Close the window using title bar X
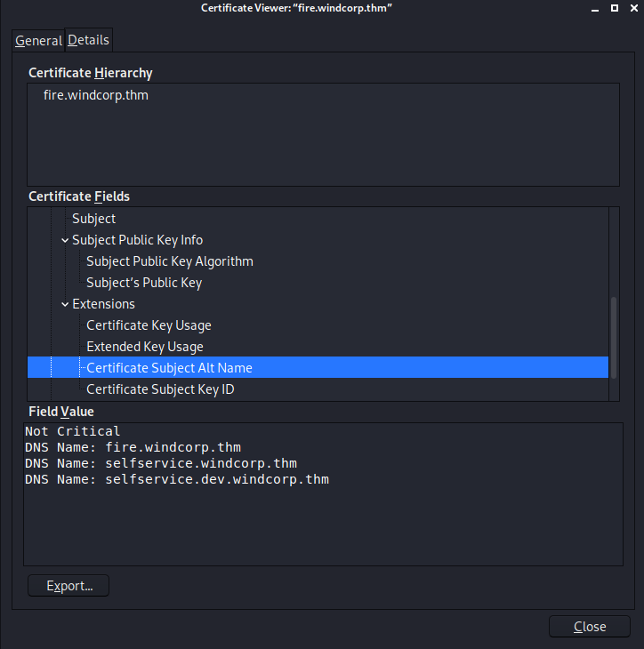Viewport: 644px width, 649px height. (x=632, y=8)
